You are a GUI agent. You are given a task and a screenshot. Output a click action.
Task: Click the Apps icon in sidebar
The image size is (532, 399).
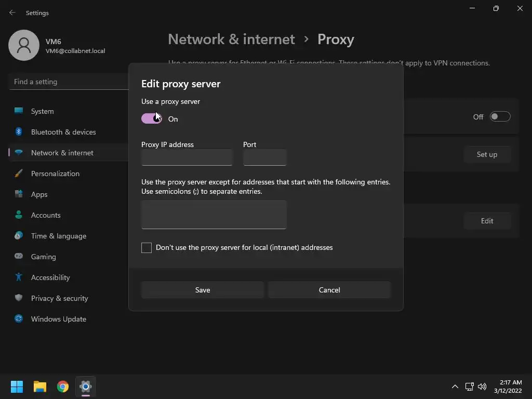19,194
